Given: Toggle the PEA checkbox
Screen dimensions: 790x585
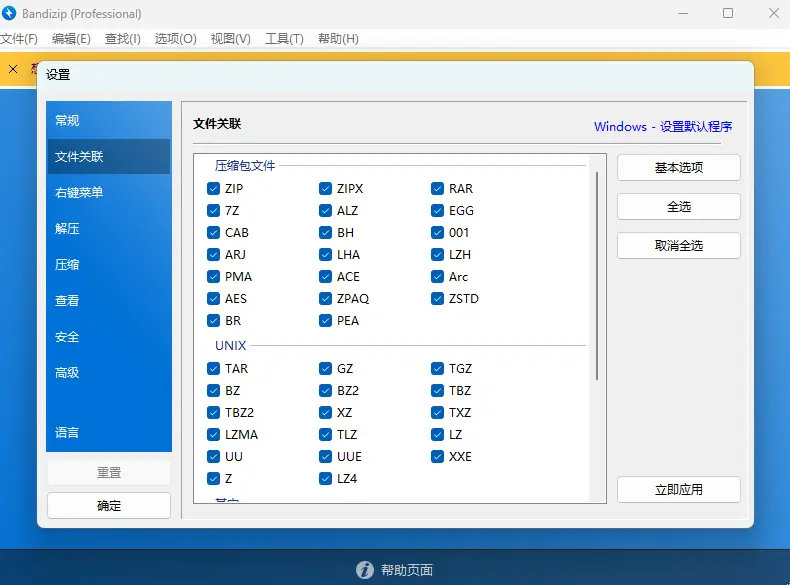Looking at the screenshot, I should 325,320.
